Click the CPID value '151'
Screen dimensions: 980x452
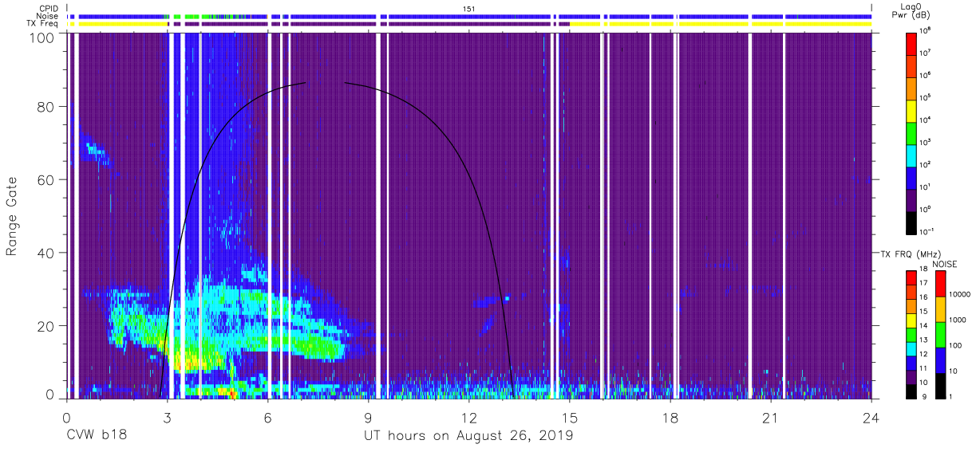click(468, 8)
